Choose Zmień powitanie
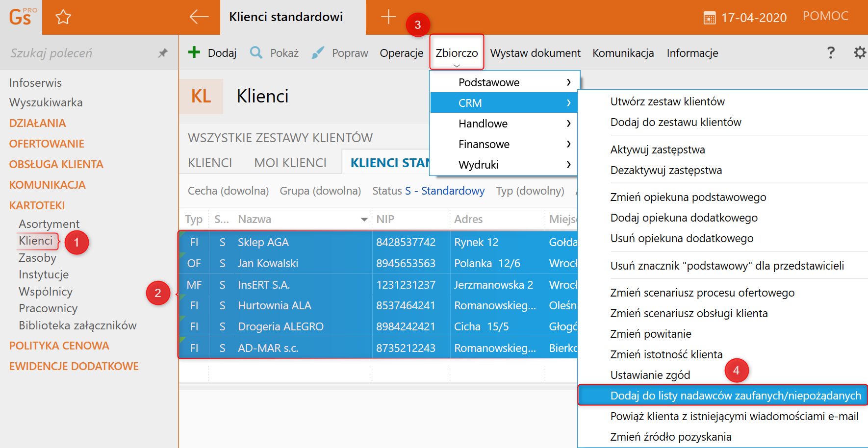868x448 pixels. [651, 334]
